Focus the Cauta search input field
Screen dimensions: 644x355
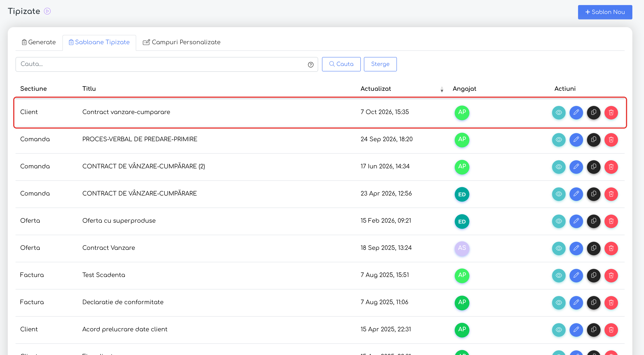[x=166, y=64]
